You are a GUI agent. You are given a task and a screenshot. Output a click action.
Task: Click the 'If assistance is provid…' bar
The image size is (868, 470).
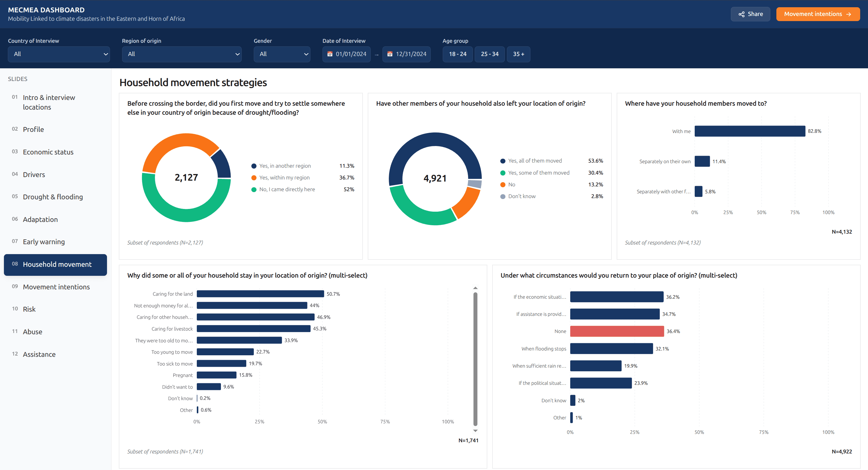615,314
